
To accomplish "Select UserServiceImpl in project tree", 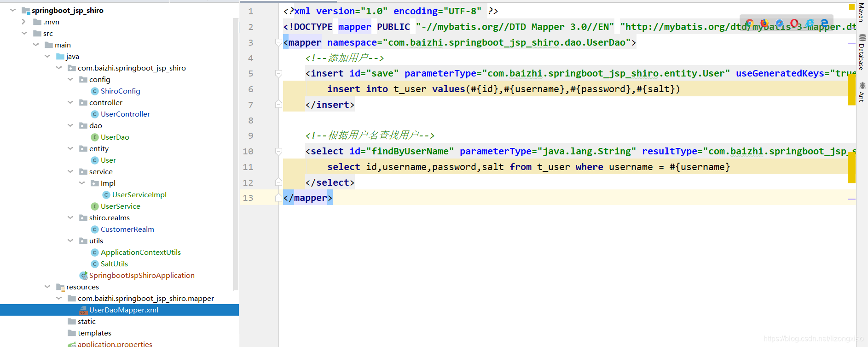I will [x=139, y=195].
